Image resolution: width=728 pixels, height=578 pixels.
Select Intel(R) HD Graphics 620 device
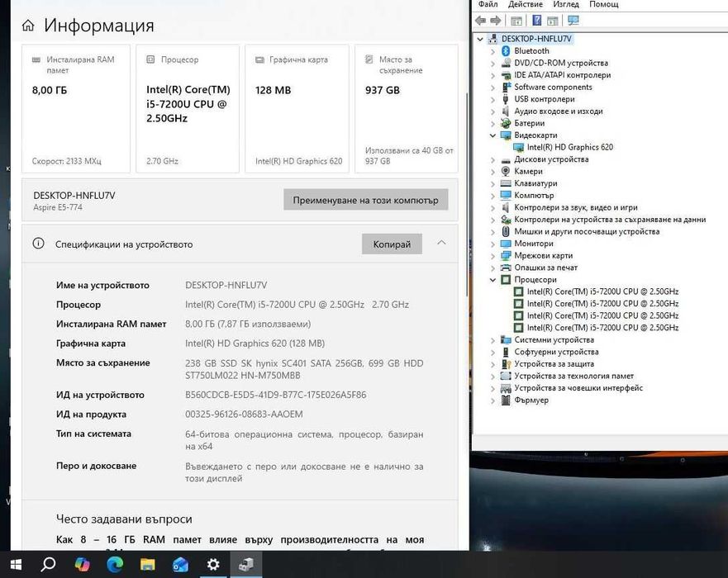[x=569, y=147]
